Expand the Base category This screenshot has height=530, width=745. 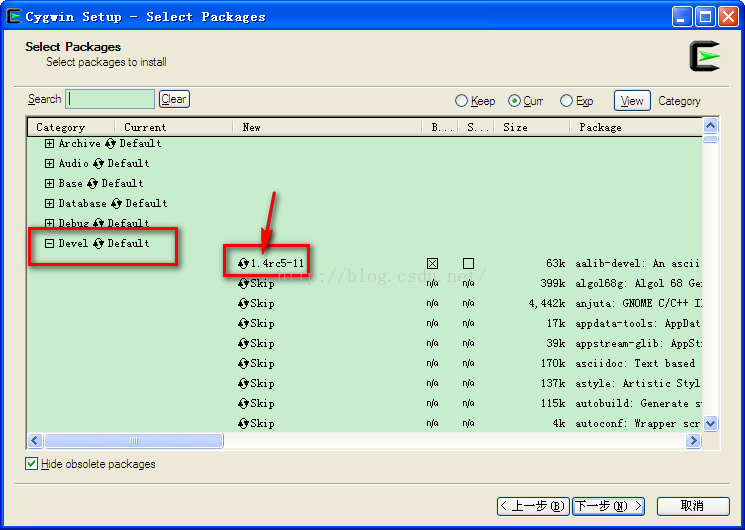(x=49, y=183)
